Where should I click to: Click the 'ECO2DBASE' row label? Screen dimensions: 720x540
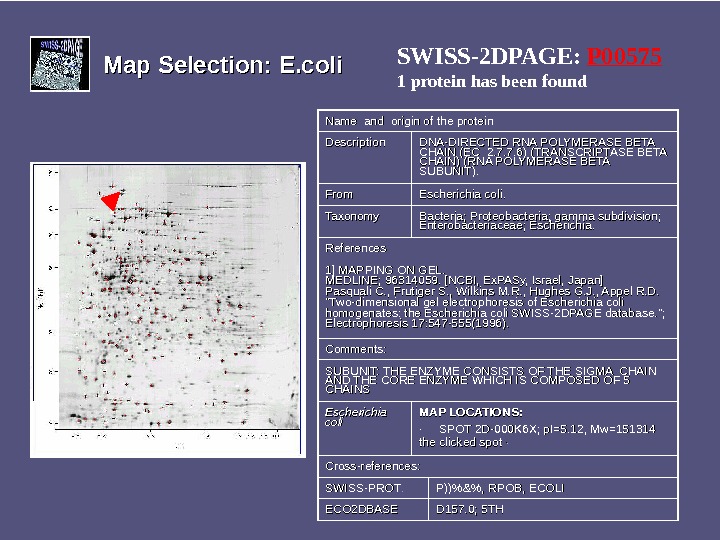[x=361, y=509]
